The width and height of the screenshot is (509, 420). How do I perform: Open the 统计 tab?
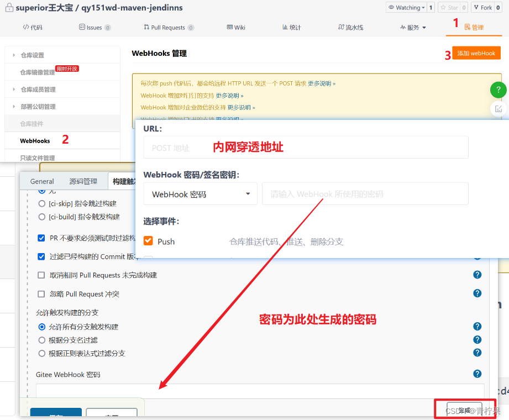[291, 27]
